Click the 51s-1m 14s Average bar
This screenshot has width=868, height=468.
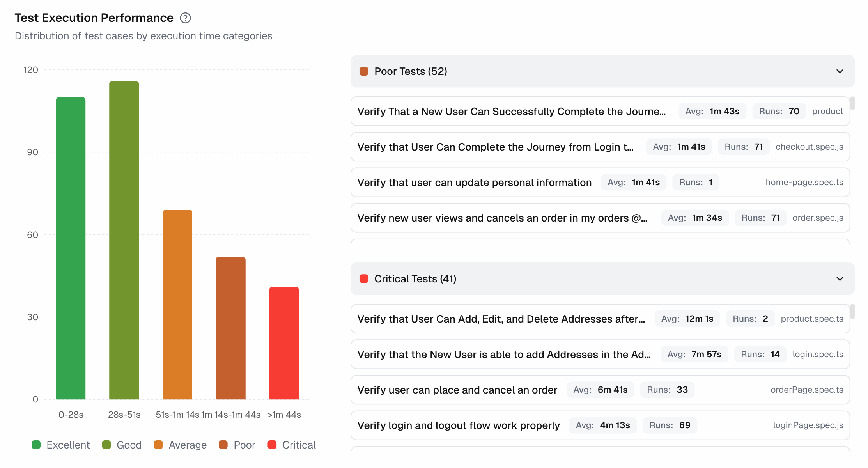point(177,305)
